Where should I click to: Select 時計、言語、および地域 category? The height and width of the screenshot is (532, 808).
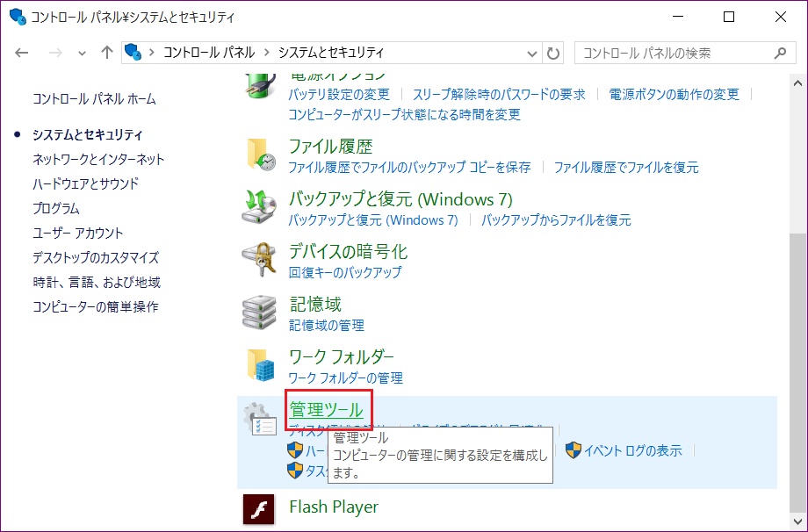click(x=97, y=282)
